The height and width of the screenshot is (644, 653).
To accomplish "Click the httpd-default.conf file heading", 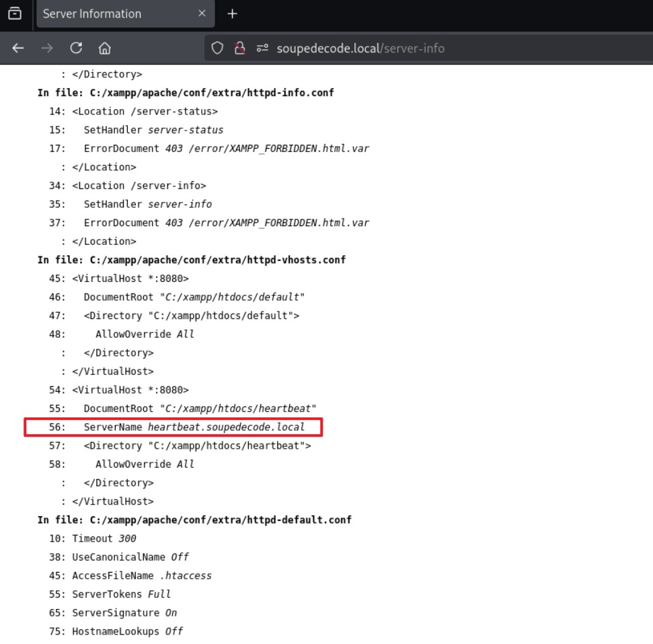I will pos(194,520).
